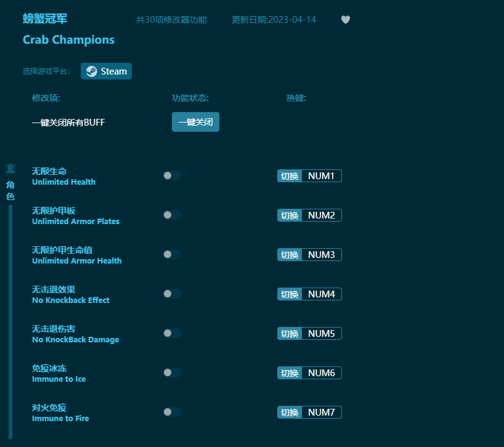This screenshot has width=504, height=447.
Task: Click the character category icon in sidebar
Action: 10,168
